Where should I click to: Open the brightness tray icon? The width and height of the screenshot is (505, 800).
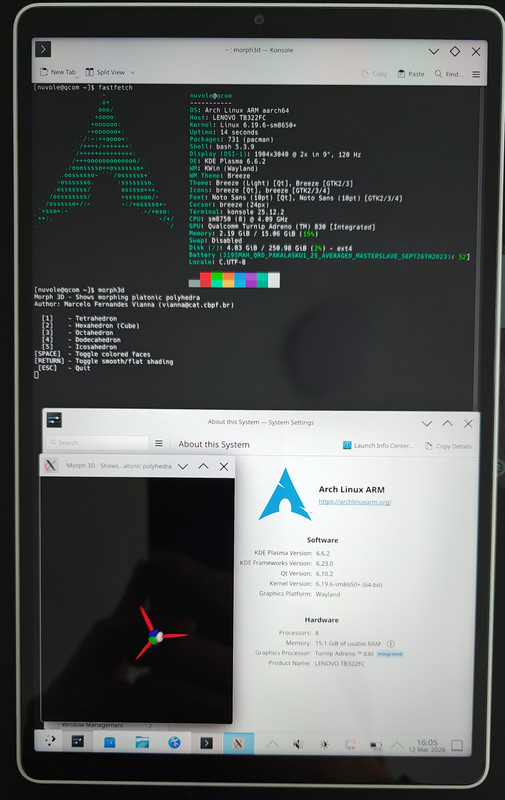324,745
